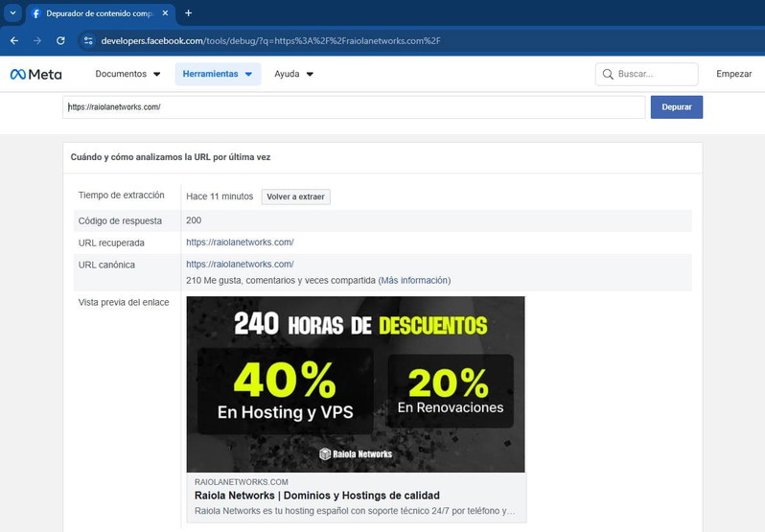The width and height of the screenshot is (765, 532).
Task: Click Volver a extraer button
Action: coord(295,197)
